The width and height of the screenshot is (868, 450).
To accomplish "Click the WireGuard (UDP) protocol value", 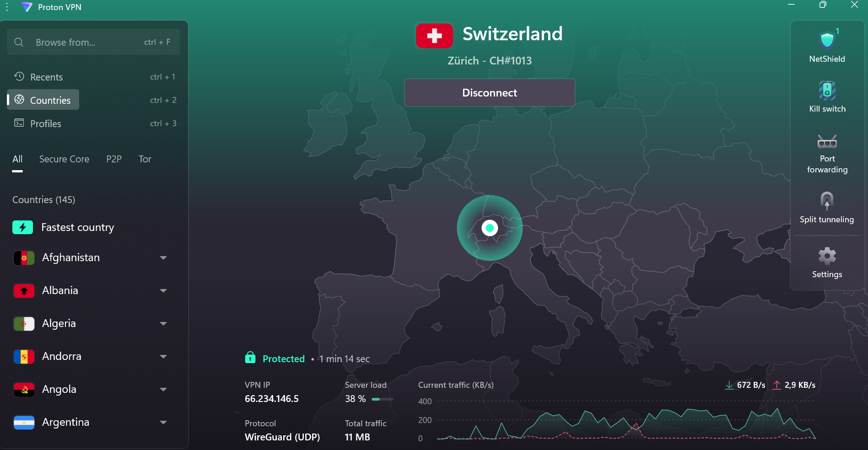I will click(282, 437).
